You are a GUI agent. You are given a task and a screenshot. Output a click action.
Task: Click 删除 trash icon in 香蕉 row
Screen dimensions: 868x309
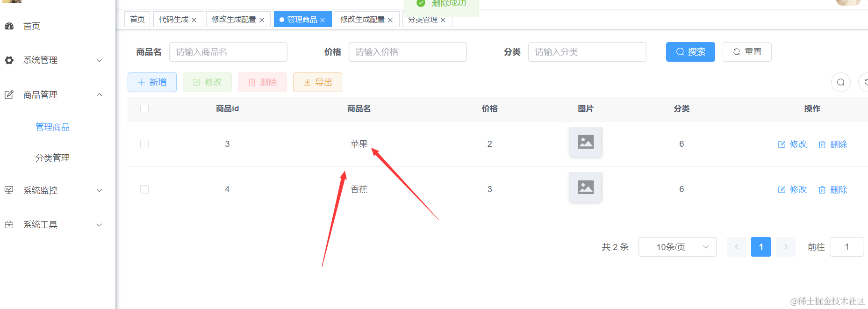[x=822, y=190]
